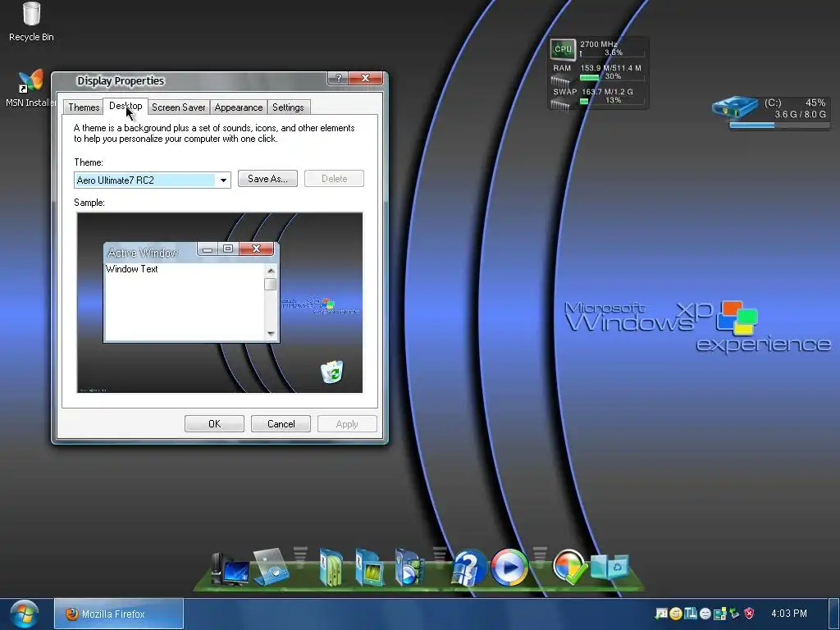Switch to the Desktop tab
The width and height of the screenshot is (840, 630).
(126, 106)
